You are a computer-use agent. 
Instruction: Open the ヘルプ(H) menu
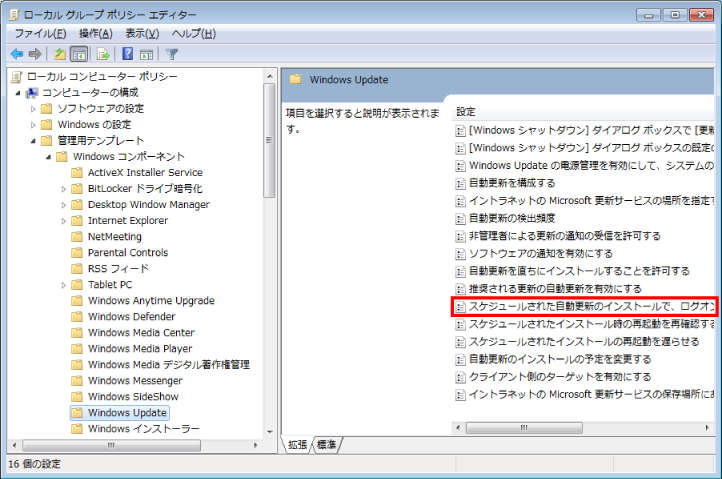click(193, 34)
